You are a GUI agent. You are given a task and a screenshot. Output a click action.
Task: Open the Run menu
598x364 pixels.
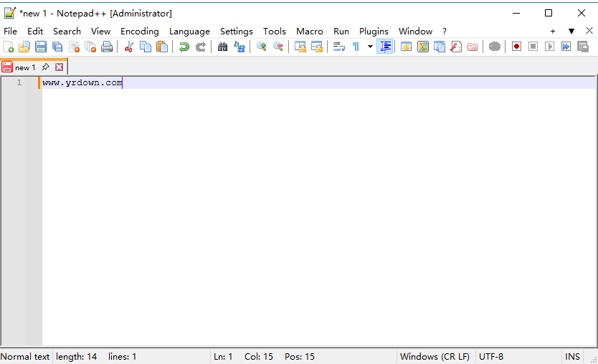[341, 32]
